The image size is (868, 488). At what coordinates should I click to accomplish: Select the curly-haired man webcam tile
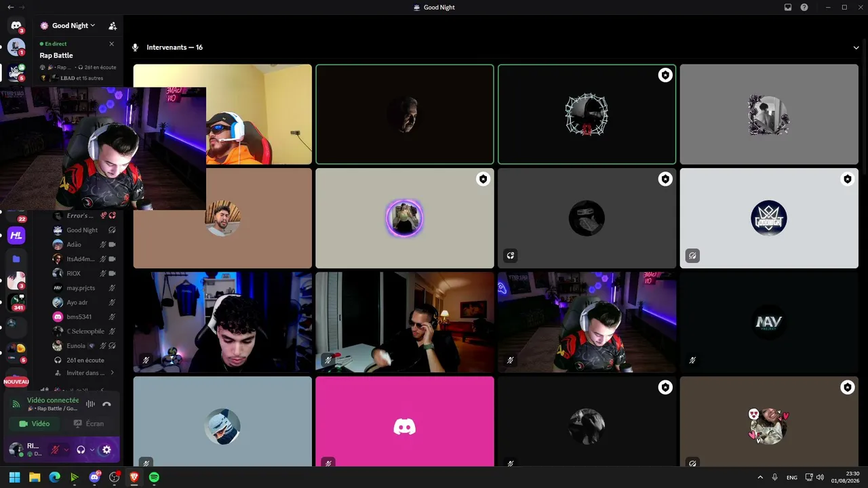point(223,323)
